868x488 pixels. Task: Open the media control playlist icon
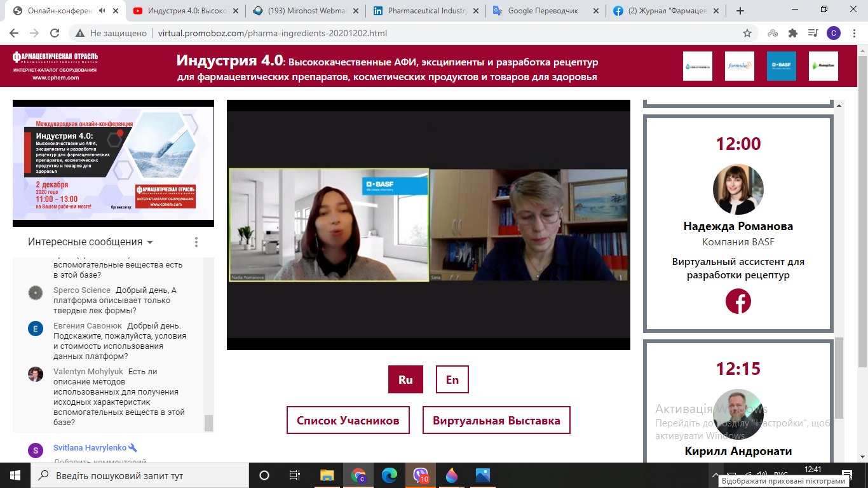[813, 34]
